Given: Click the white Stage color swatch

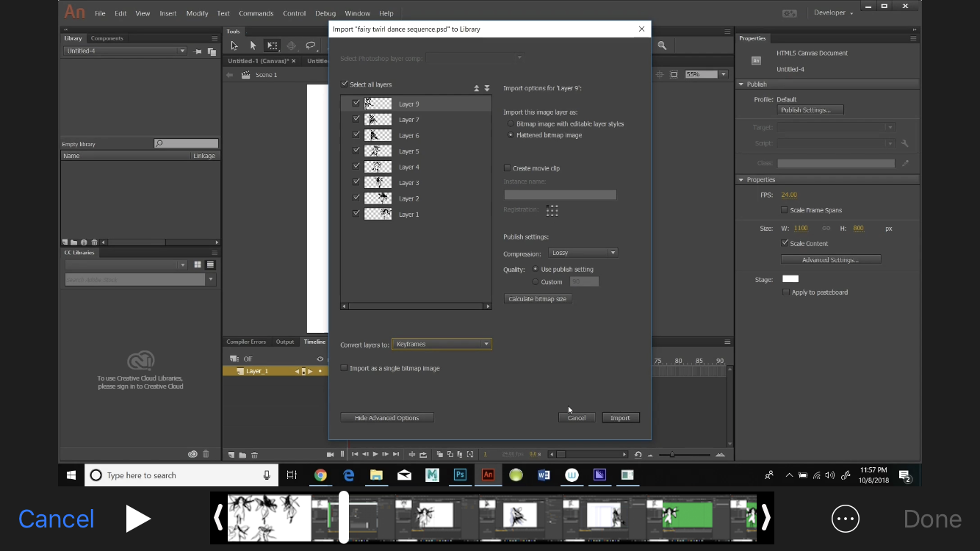Looking at the screenshot, I should [x=790, y=278].
